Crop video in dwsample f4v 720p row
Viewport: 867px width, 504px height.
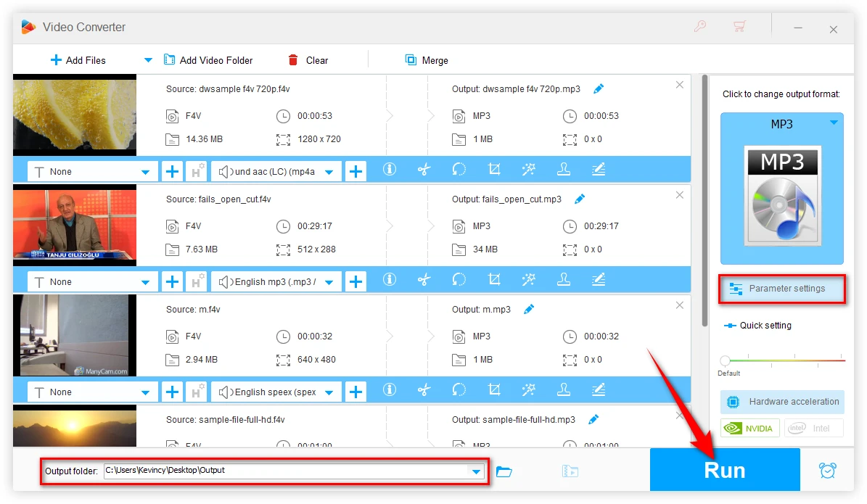click(494, 169)
